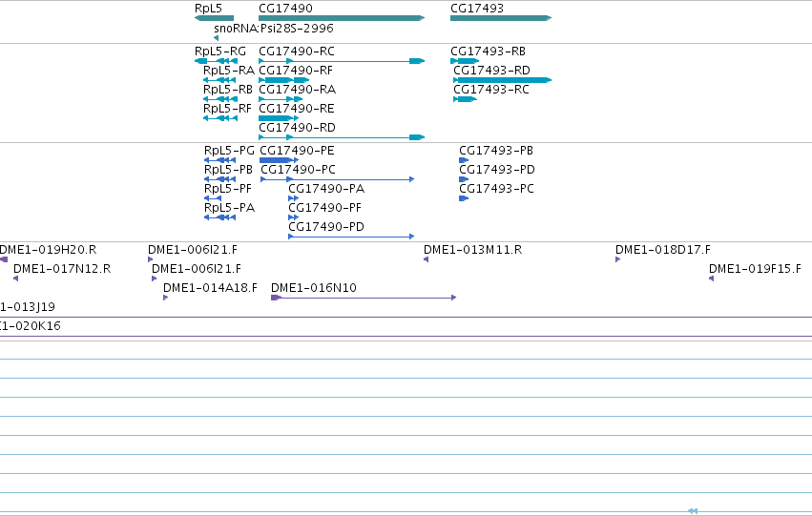This screenshot has height=516, width=812.
Task: Click the CG17493-RB transcript label
Action: point(488,52)
